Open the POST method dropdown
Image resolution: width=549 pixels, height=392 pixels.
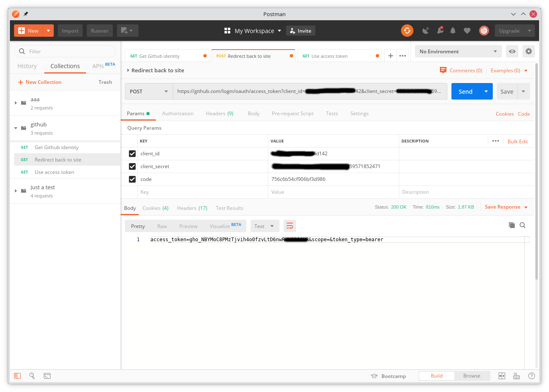tap(149, 91)
